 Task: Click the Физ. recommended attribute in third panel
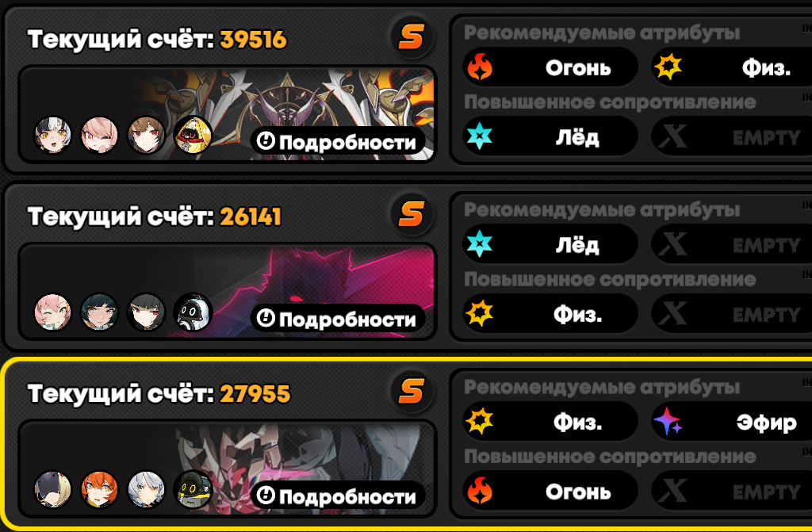pos(550,422)
